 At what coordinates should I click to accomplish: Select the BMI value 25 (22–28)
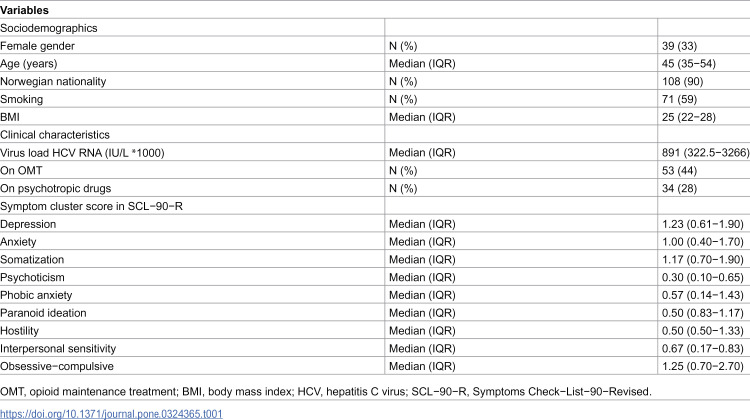689,117
